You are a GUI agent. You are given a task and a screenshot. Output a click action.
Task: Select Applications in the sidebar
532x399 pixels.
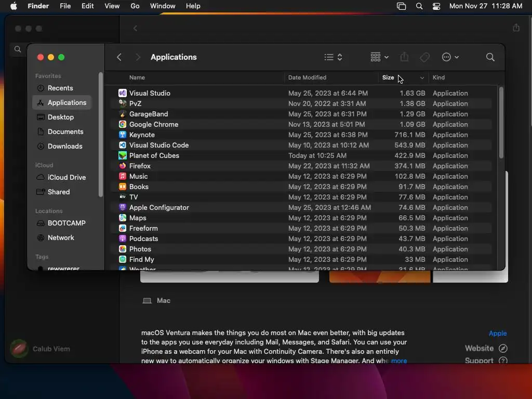[62, 102]
